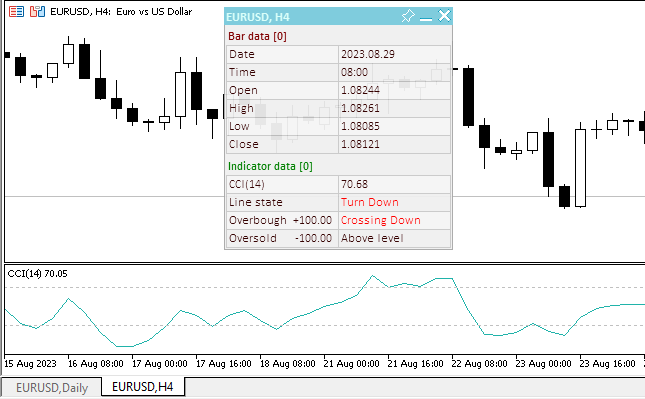The height and width of the screenshot is (399, 645).
Task: Click the '23 Aug 16:00' time axis label
Action: tap(608, 364)
